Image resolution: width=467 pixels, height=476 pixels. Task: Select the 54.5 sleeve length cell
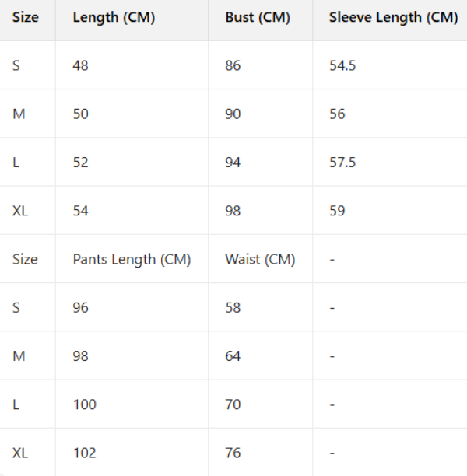tap(342, 65)
